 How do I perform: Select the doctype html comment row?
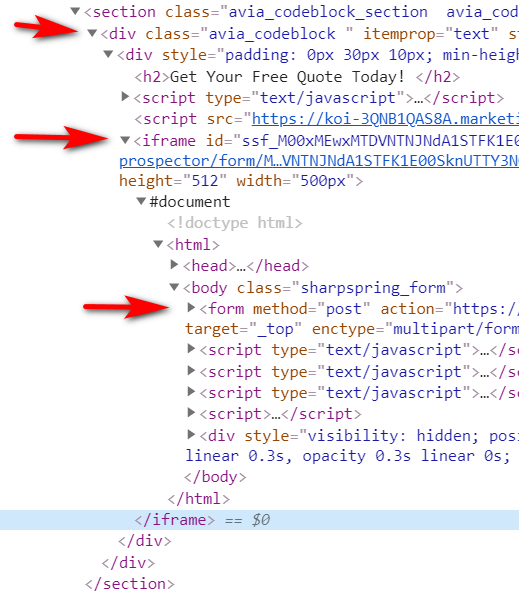(x=235, y=223)
